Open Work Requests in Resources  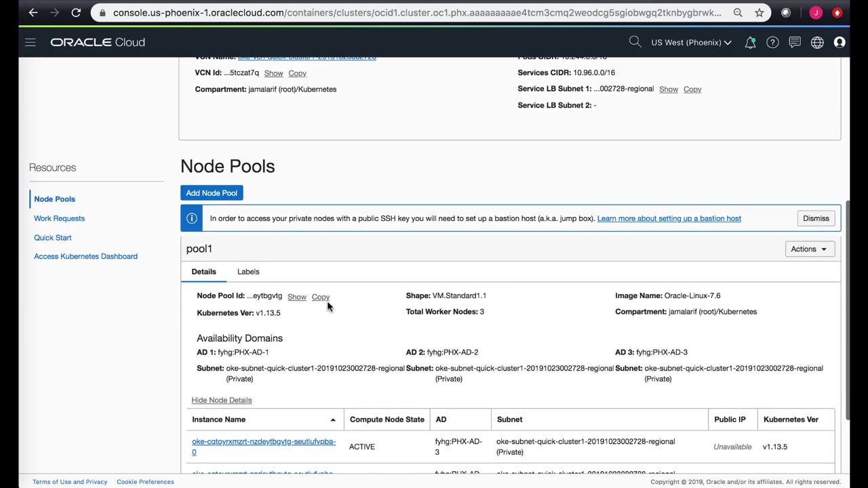coord(59,218)
